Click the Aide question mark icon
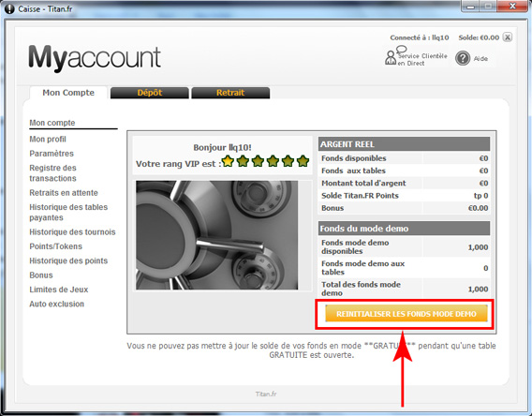Image resolution: width=532 pixels, height=416 pixels. (x=463, y=58)
